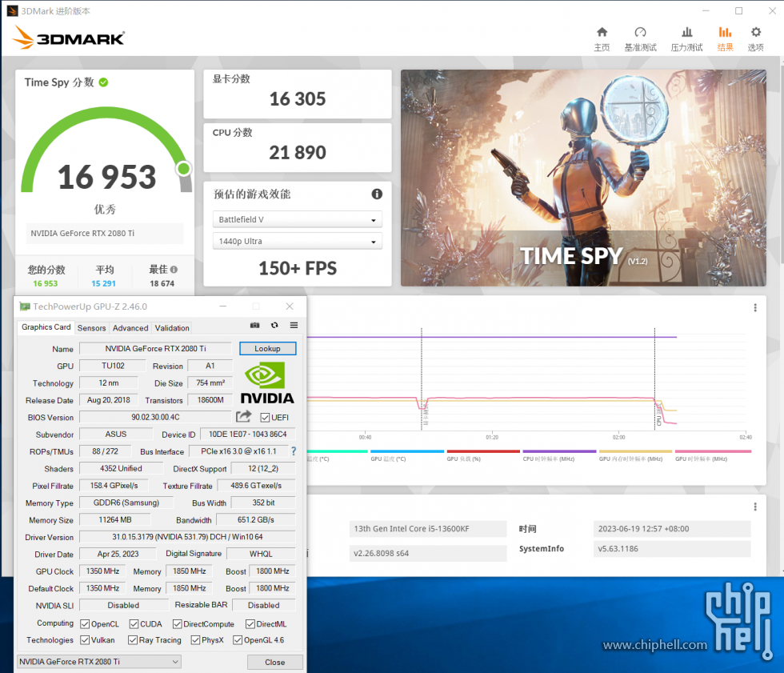The height and width of the screenshot is (673, 784).
Task: Open the system info panel three-dot menu
Action: tap(755, 507)
